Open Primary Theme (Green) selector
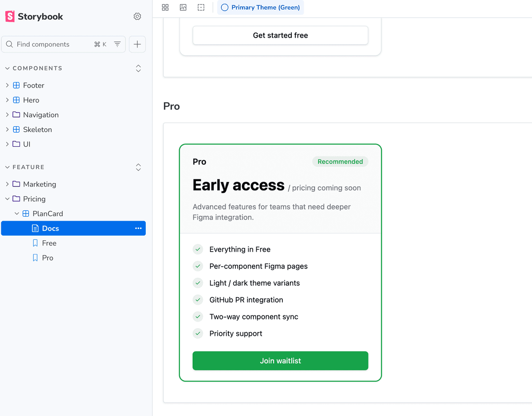This screenshot has width=532, height=416. 261,8
